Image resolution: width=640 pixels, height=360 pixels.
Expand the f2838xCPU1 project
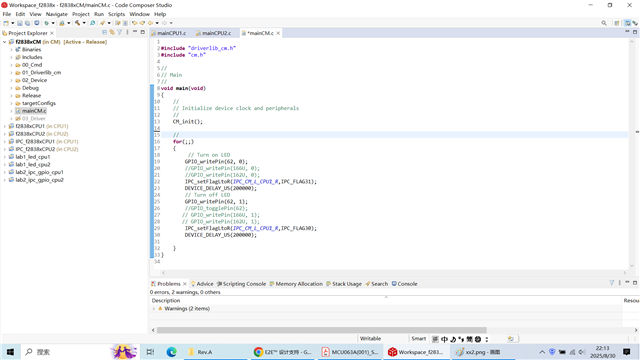click(x=4, y=126)
